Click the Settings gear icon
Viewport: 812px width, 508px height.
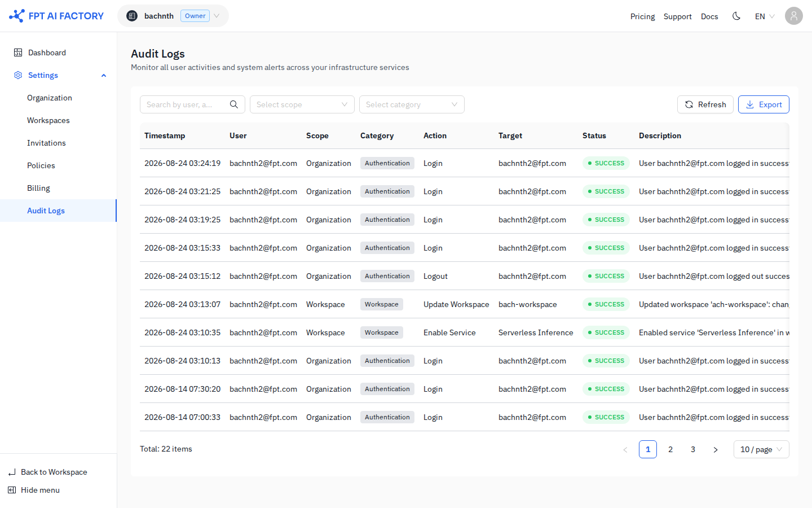click(x=18, y=75)
